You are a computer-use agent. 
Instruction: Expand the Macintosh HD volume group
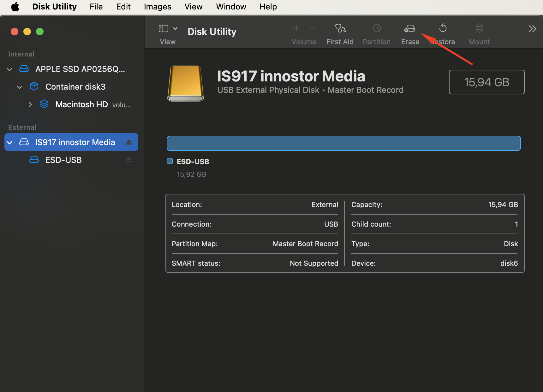pos(30,104)
